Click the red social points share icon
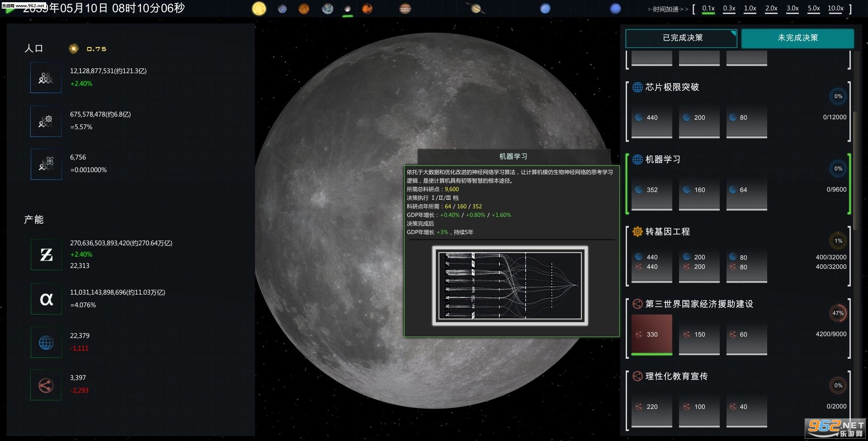Screen dimensions: 868x441 [x=46, y=385]
